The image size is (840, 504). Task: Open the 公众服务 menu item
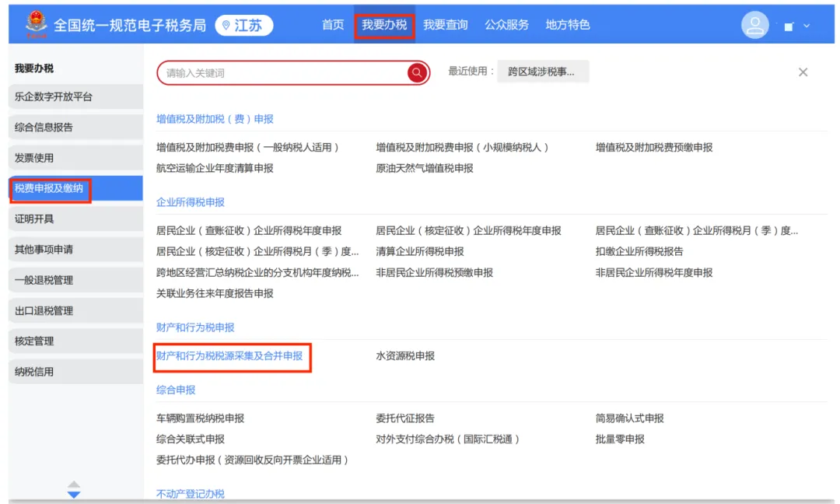pyautogui.click(x=506, y=24)
